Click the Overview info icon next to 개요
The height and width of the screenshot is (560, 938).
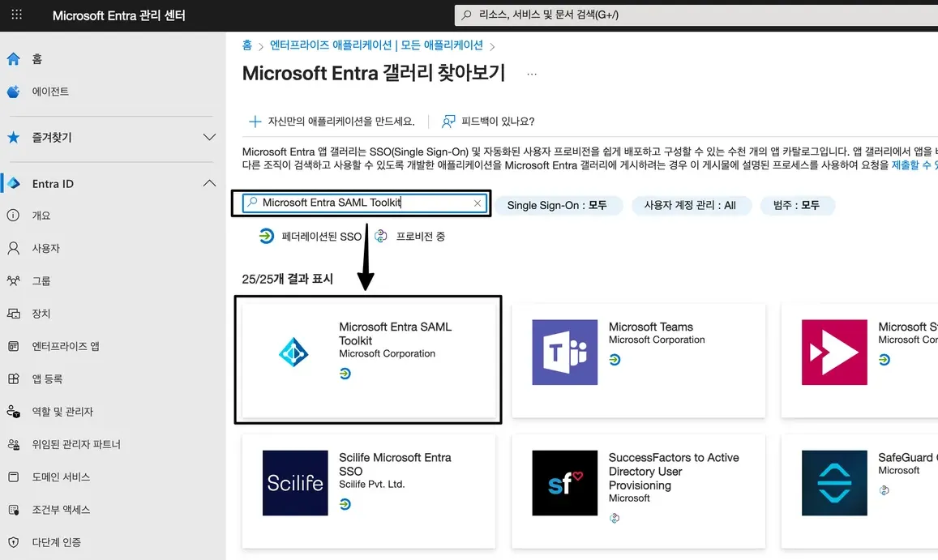(13, 216)
